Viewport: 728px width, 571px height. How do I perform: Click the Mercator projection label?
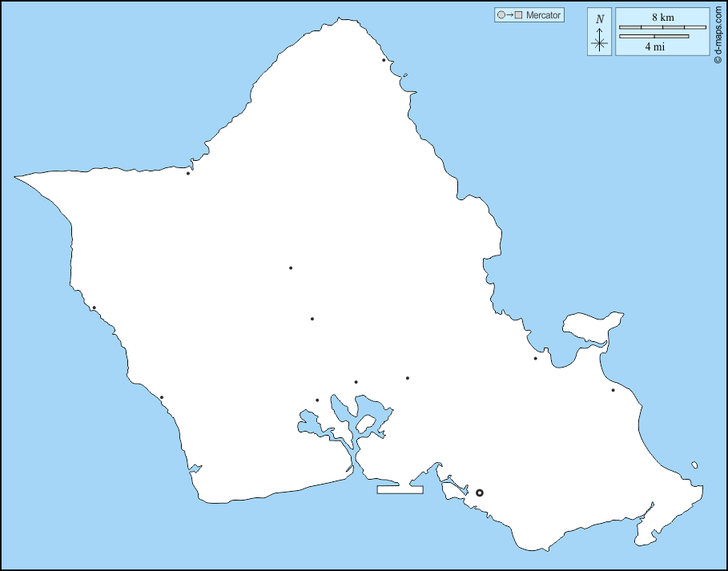543,15
